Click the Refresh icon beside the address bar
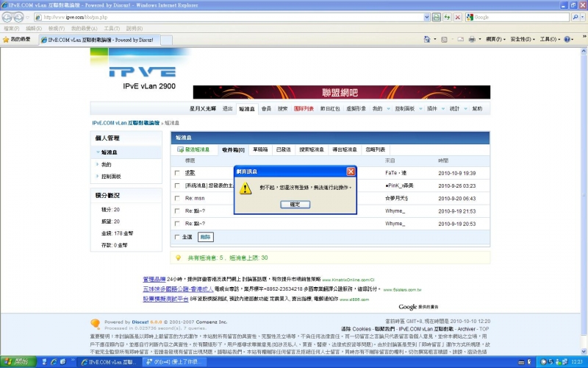The width and height of the screenshot is (588, 368). pyautogui.click(x=447, y=17)
